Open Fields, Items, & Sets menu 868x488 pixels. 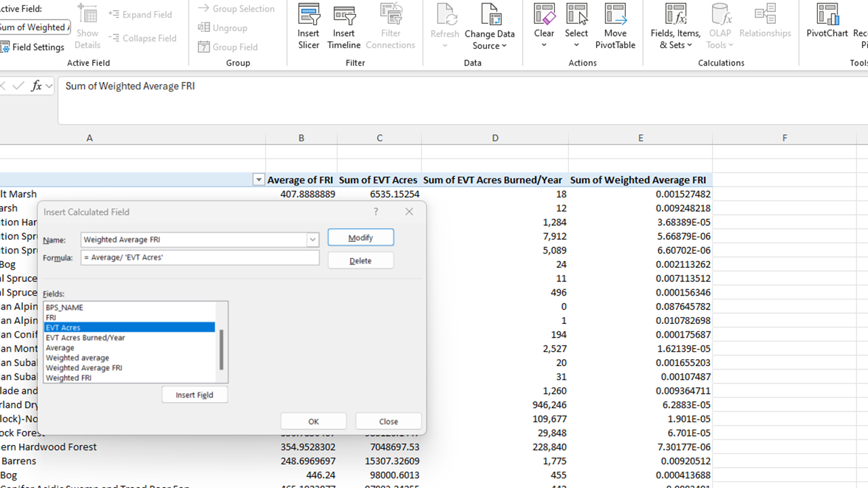[675, 26]
